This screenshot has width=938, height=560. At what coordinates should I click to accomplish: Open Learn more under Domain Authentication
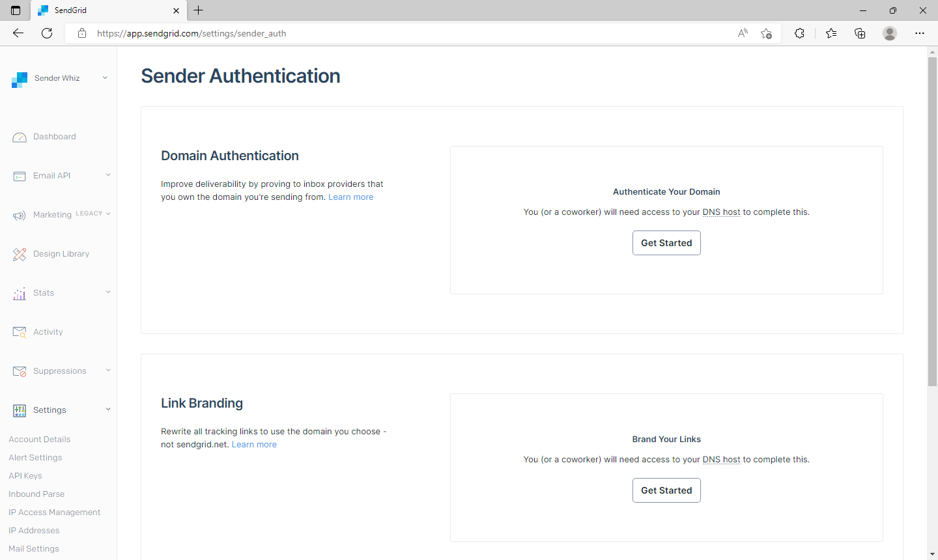[351, 197]
